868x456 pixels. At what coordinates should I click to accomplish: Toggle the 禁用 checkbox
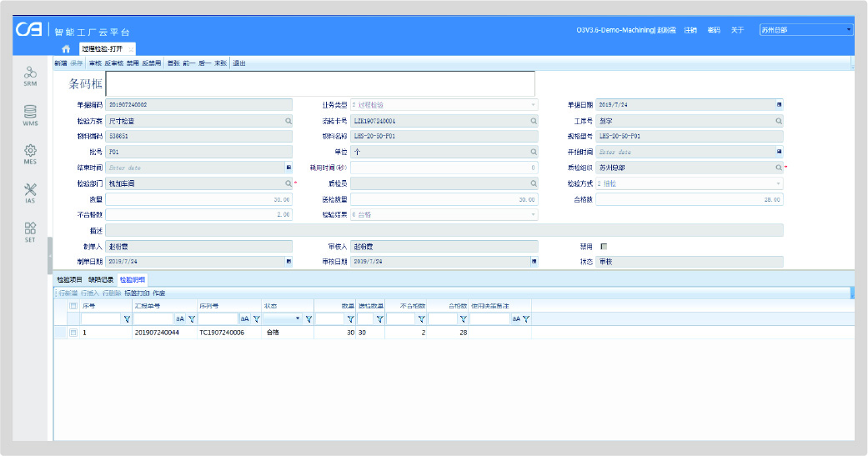[x=604, y=246]
